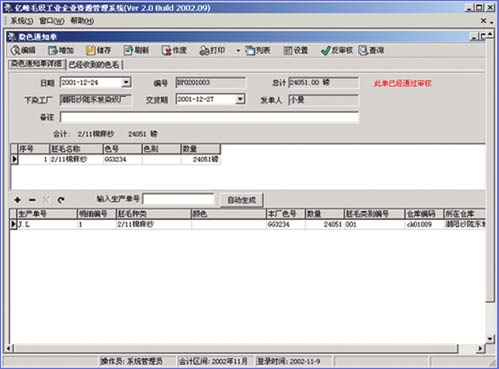Click the 自动生成 button
The image size is (499, 369).
click(242, 200)
